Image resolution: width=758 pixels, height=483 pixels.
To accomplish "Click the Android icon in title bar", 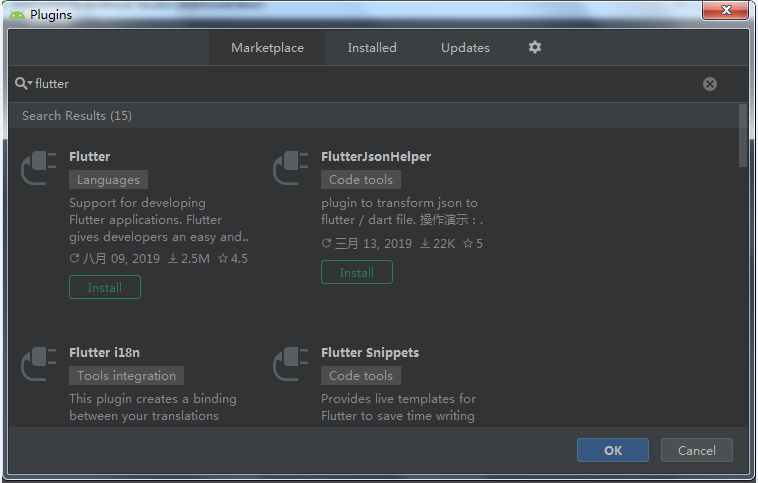I will pyautogui.click(x=17, y=15).
